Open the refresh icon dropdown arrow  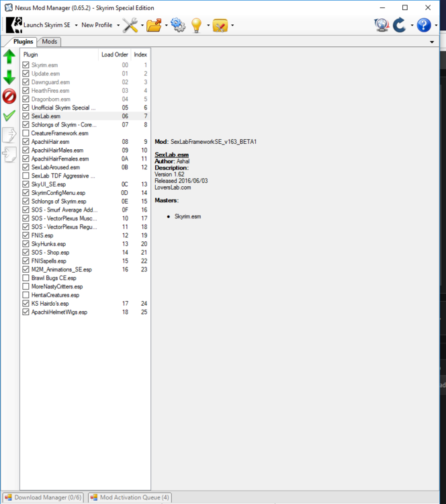[x=412, y=26]
